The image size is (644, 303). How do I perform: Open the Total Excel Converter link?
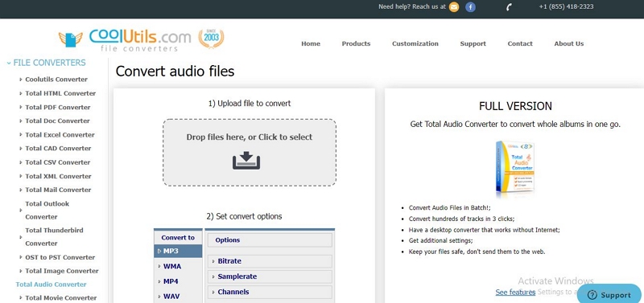(x=60, y=134)
